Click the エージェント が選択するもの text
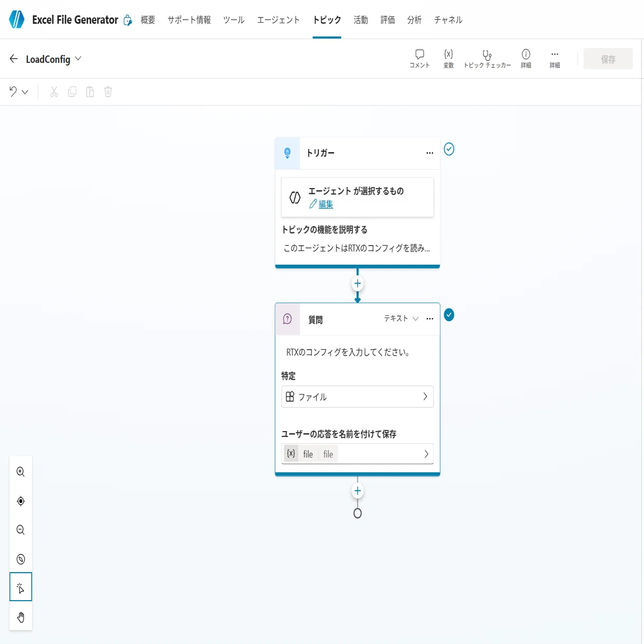 pos(356,191)
